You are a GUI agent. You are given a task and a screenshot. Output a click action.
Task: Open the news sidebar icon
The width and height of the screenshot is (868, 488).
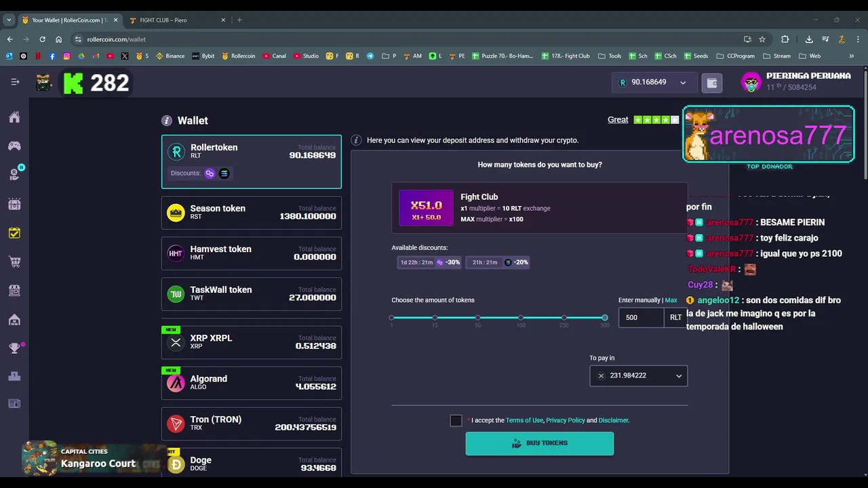(x=14, y=404)
